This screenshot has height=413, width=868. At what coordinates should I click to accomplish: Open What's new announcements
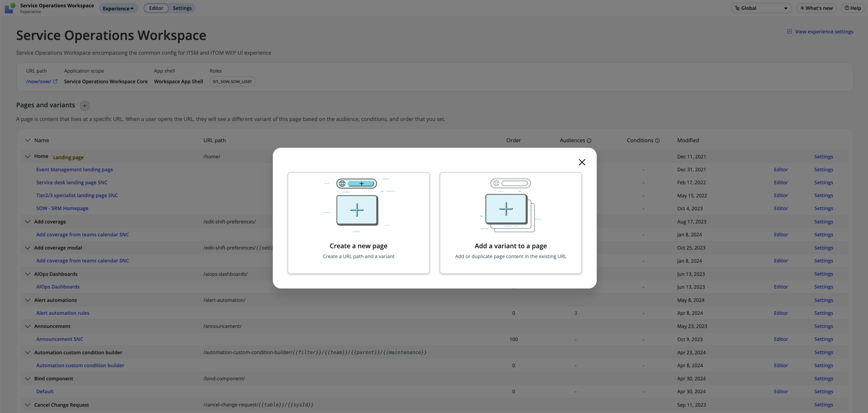[x=816, y=8]
